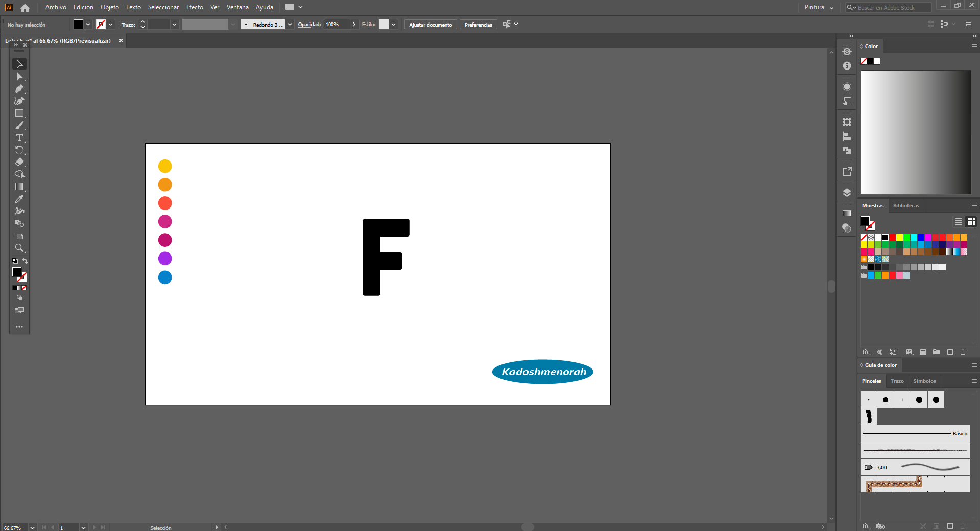Open the Pathfinder panel icon

click(x=847, y=151)
